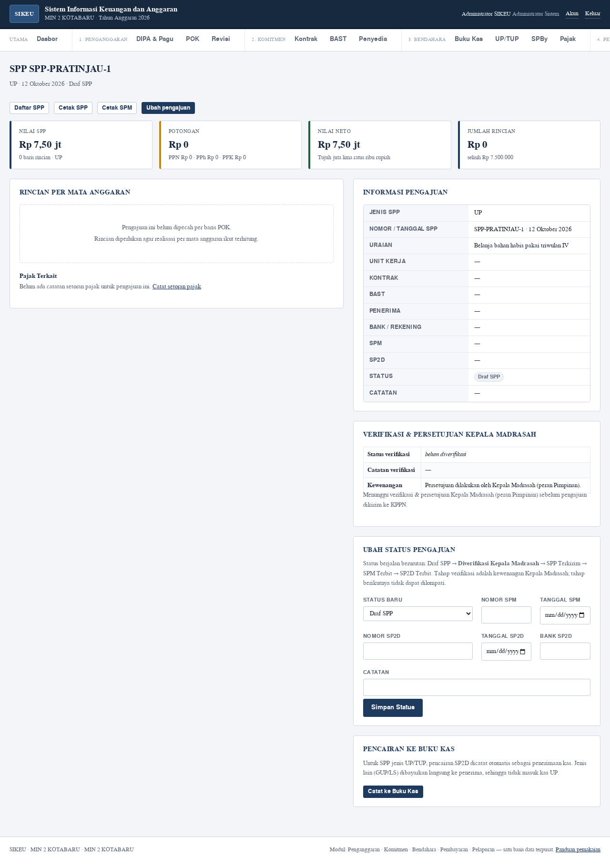
Task: Click Catat ke Buku Kas button
Action: [x=393, y=791]
